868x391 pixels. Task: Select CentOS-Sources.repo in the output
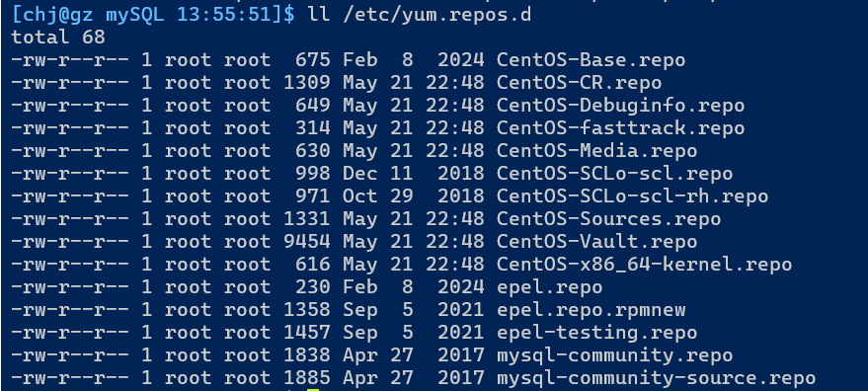608,219
